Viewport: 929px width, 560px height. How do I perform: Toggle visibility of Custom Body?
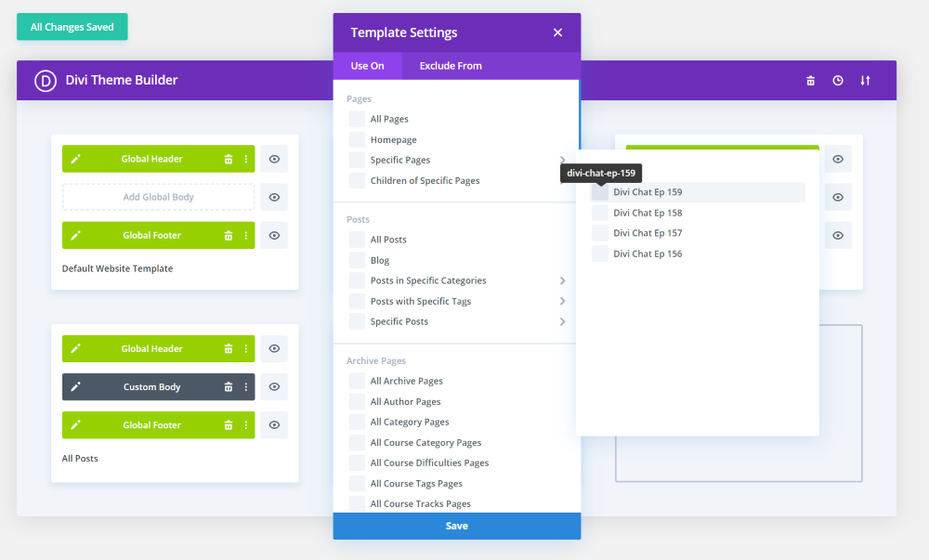click(x=274, y=386)
